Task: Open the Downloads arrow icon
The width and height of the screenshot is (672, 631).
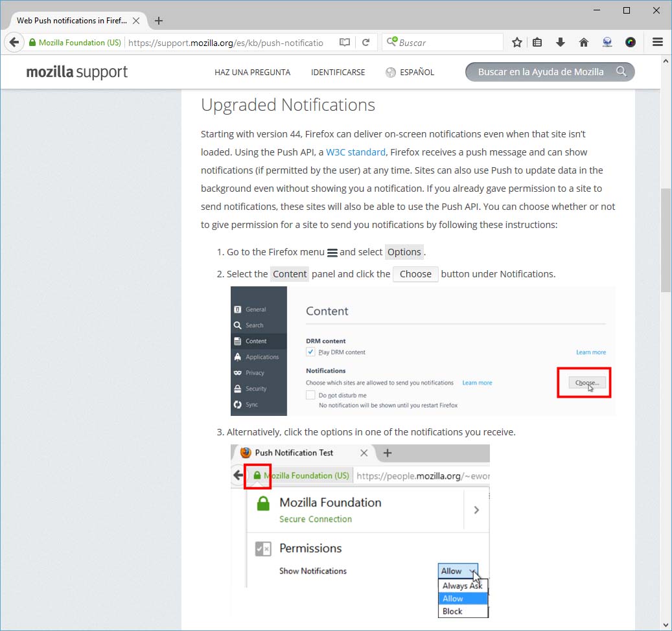Action: tap(560, 42)
